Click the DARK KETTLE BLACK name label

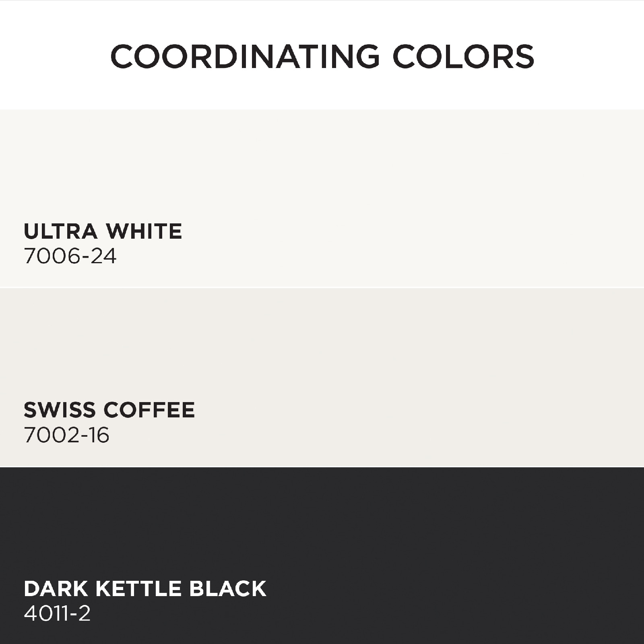[x=145, y=589]
